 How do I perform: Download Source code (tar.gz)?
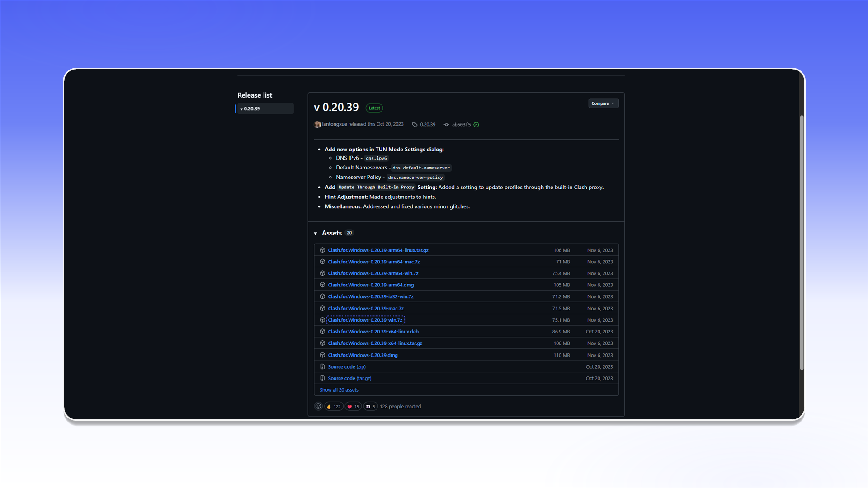tap(349, 379)
